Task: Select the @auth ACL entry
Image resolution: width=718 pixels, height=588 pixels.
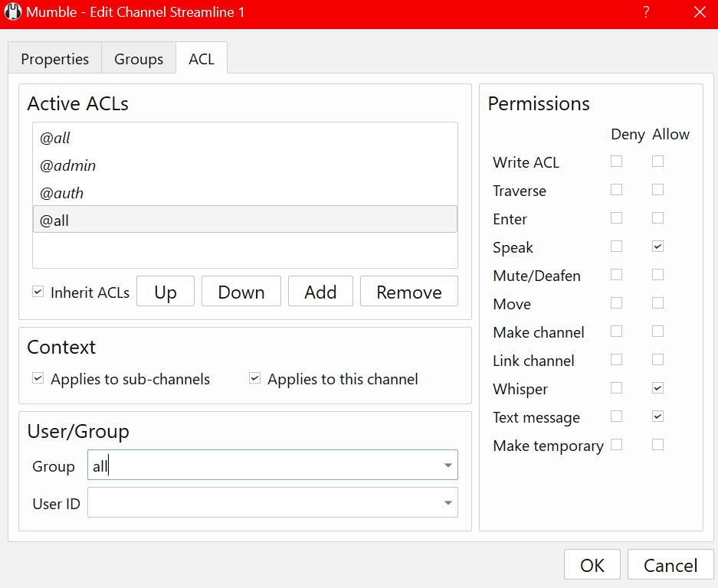Action: (x=62, y=193)
